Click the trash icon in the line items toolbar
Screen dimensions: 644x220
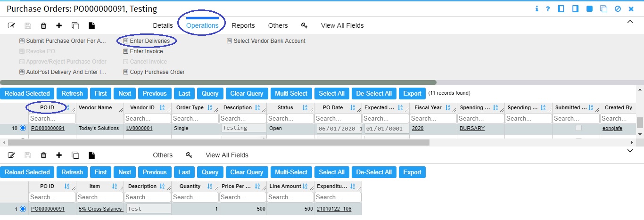pos(43,155)
